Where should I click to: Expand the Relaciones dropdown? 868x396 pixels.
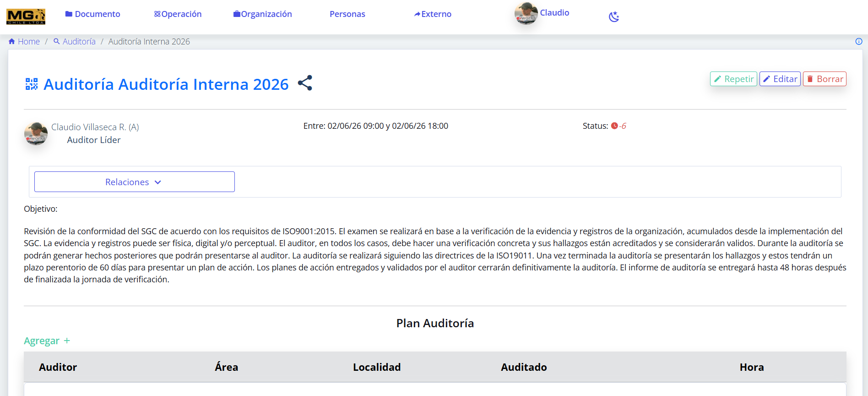135,182
